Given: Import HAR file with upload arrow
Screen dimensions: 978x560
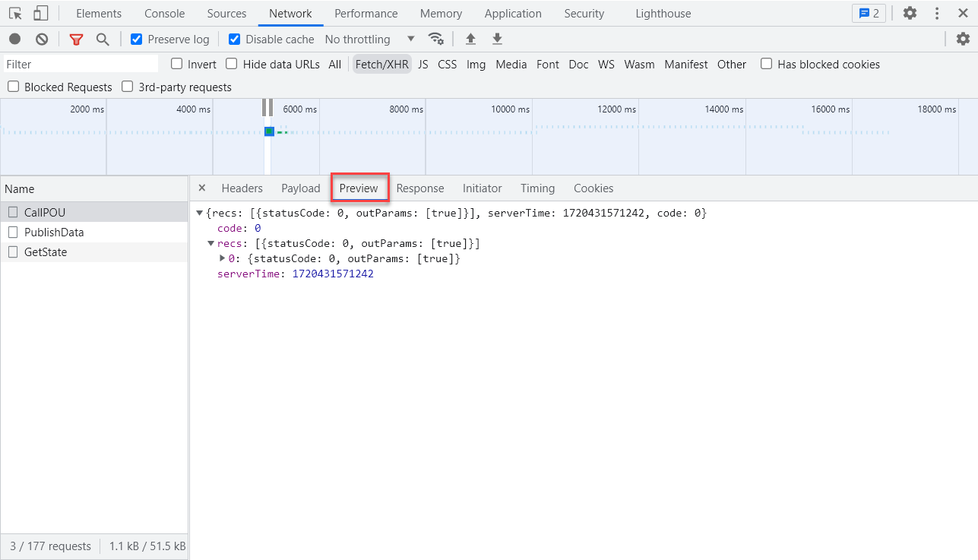Looking at the screenshot, I should 470,39.
